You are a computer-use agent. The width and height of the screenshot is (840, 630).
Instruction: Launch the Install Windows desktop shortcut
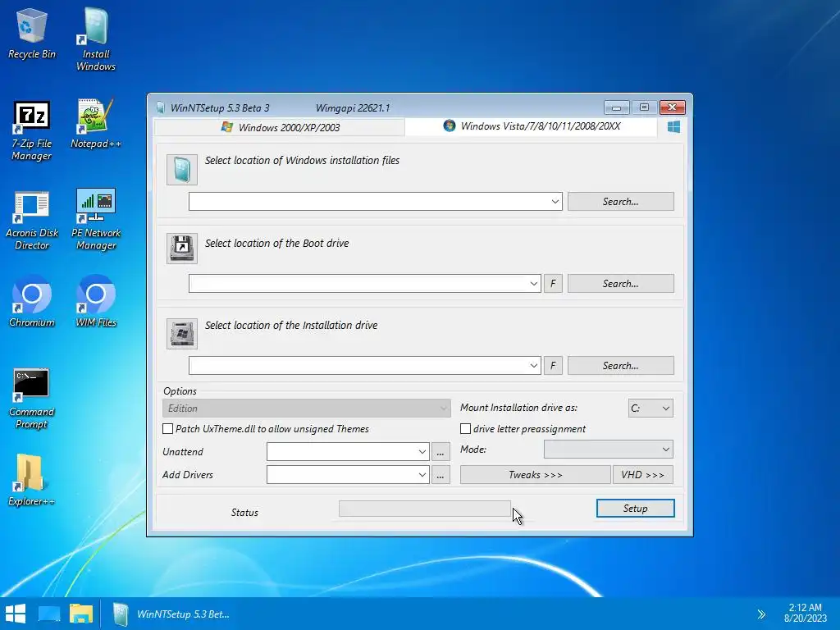coord(95,39)
